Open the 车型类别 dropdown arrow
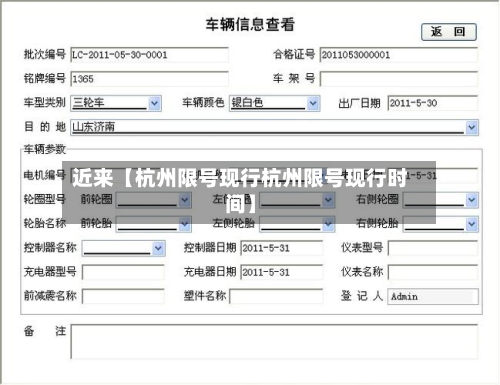 (154, 103)
